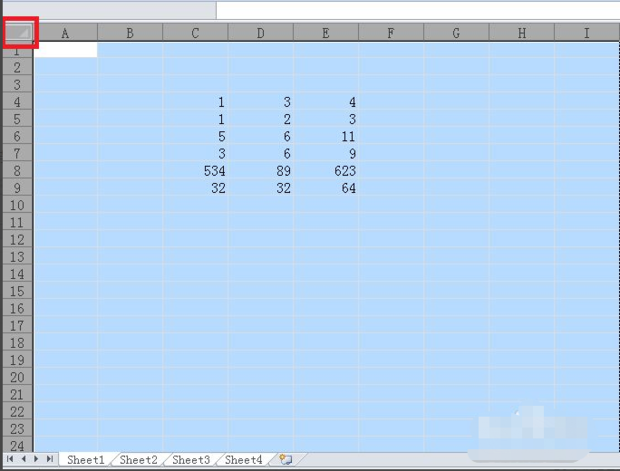Click cell E9 containing 64

click(x=326, y=187)
